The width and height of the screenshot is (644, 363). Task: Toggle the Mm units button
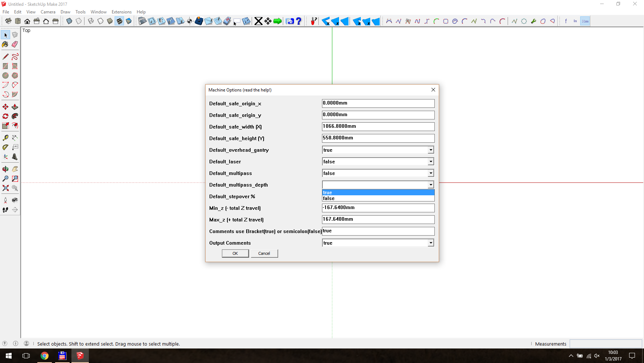pos(585,21)
